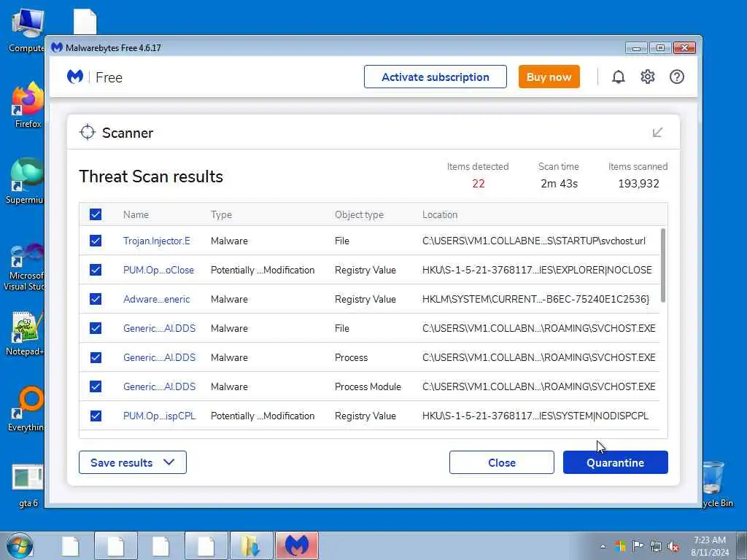Screen dimensions: 747x560
Task: Collapse Scanner panel using diagonal arrow icon
Action: [x=657, y=132]
